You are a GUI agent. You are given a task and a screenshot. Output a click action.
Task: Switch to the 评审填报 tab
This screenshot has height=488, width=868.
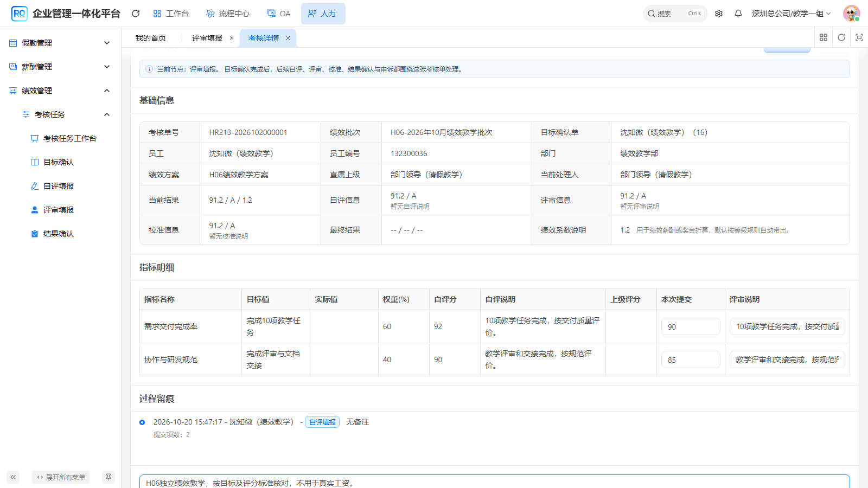tap(207, 38)
